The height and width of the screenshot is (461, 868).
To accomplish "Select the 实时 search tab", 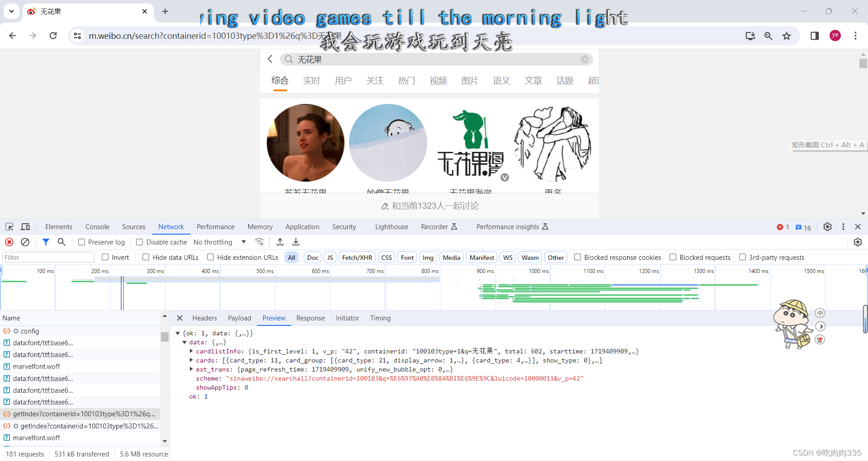I will tap(311, 80).
